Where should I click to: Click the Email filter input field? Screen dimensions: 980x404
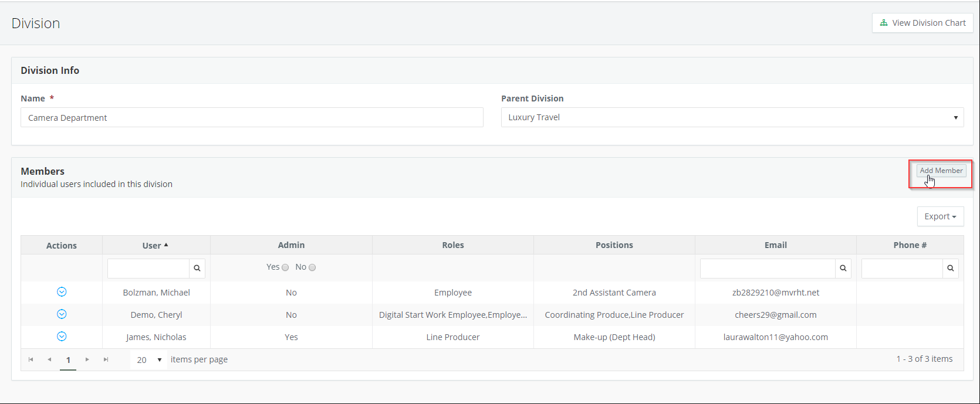tap(767, 269)
